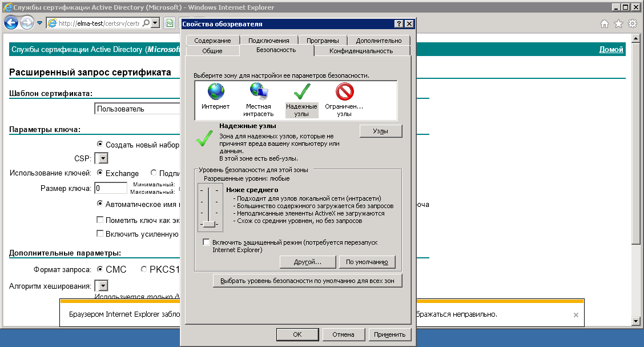Select the Local intranet zone icon
Screen dimensions: 644x347
coord(259,92)
